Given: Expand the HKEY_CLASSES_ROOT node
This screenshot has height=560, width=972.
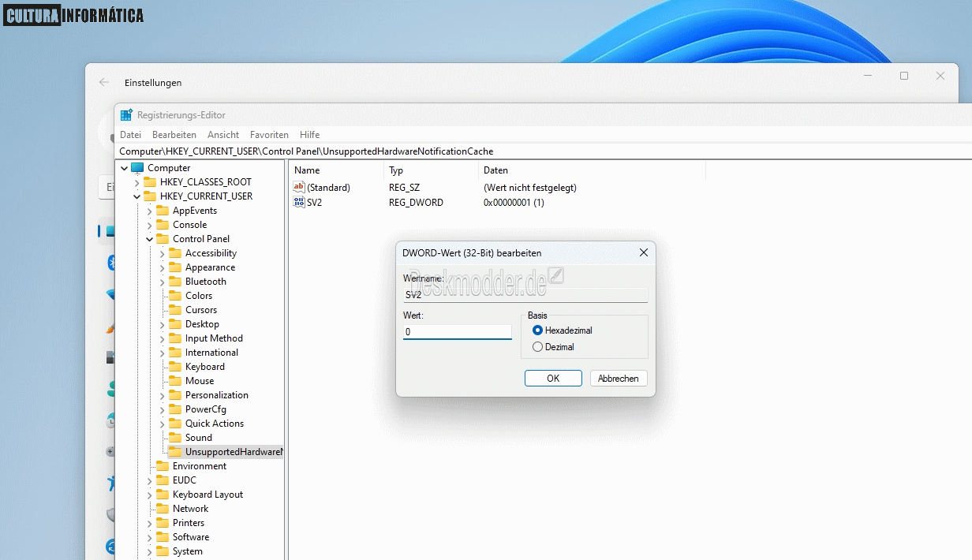Looking at the screenshot, I should [136, 182].
